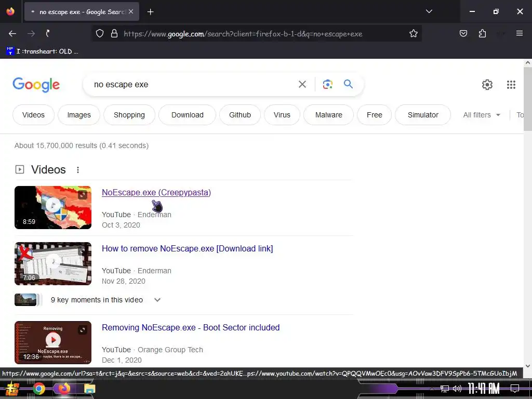Click scrollbar down arrow
Screen dimensions: 532x399
528,366
